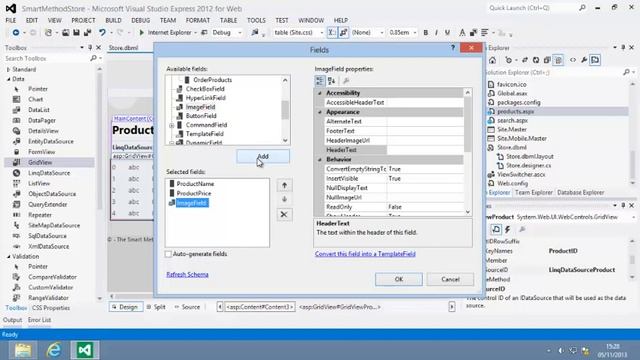640x360 pixels.
Task: Expand the CommandField tree node
Action: click(x=171, y=125)
